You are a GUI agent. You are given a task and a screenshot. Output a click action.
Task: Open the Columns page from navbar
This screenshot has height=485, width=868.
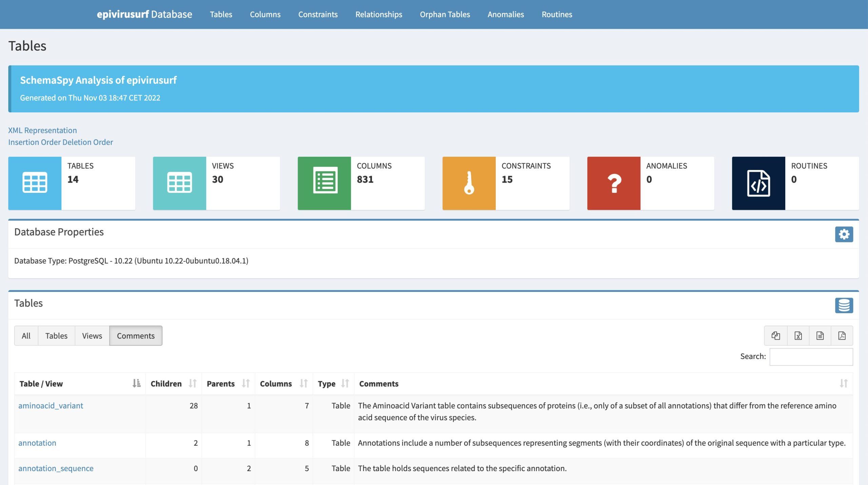[265, 14]
